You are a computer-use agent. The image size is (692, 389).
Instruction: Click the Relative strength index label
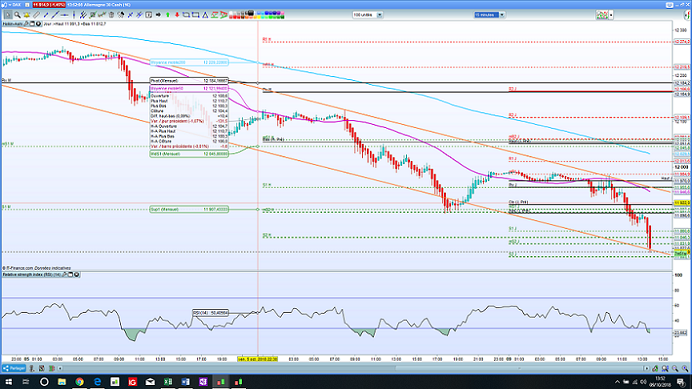[31, 274]
